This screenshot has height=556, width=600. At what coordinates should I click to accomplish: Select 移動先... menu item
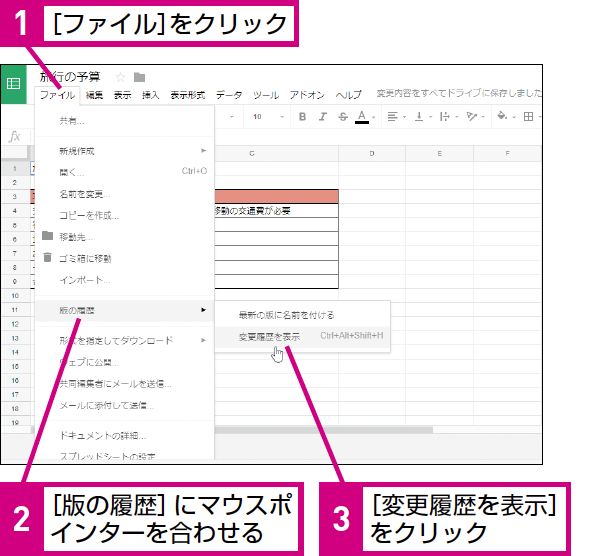tap(124, 237)
